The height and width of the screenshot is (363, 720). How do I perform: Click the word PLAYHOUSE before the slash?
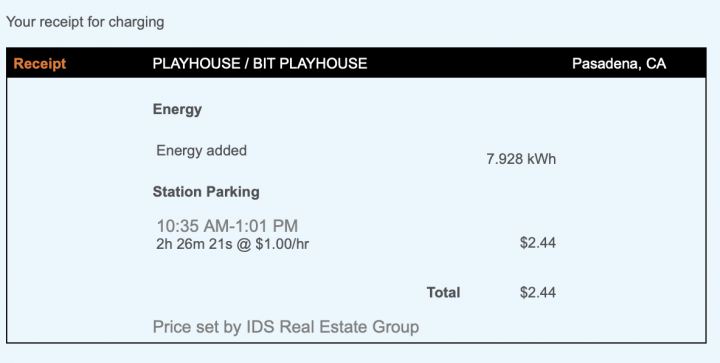point(197,63)
